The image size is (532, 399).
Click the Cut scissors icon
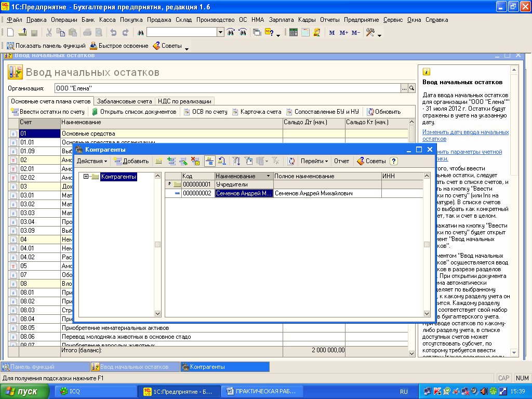click(49, 32)
